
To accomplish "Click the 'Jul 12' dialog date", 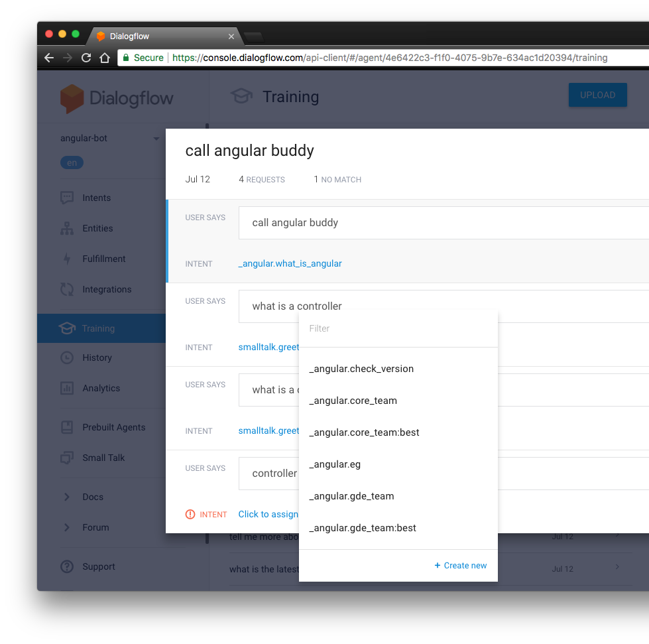I will [198, 179].
